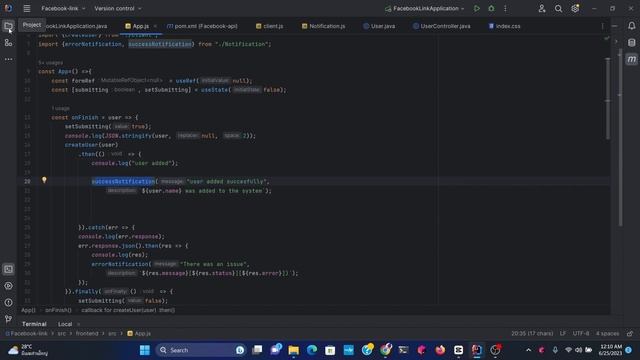
Task: Select the Local terminal session tab
Action: pyautogui.click(x=65, y=324)
